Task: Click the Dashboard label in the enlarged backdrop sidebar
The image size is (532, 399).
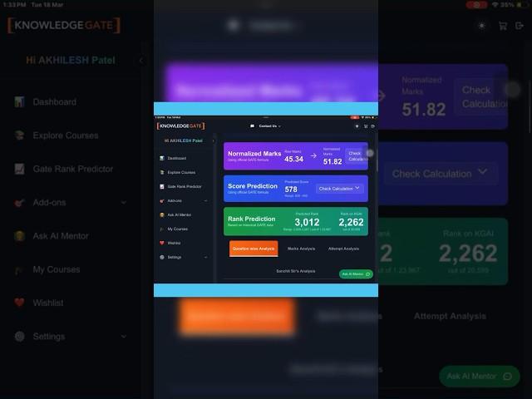Action: pos(55,102)
